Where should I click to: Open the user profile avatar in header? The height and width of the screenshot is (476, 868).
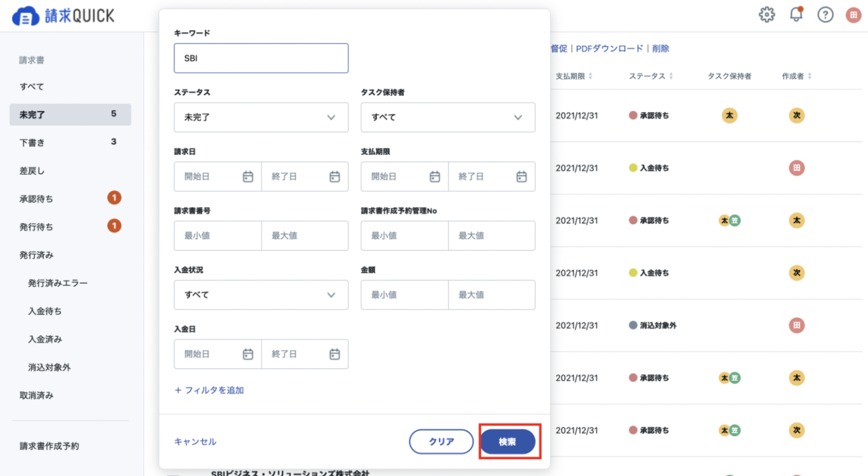pyautogui.click(x=853, y=15)
